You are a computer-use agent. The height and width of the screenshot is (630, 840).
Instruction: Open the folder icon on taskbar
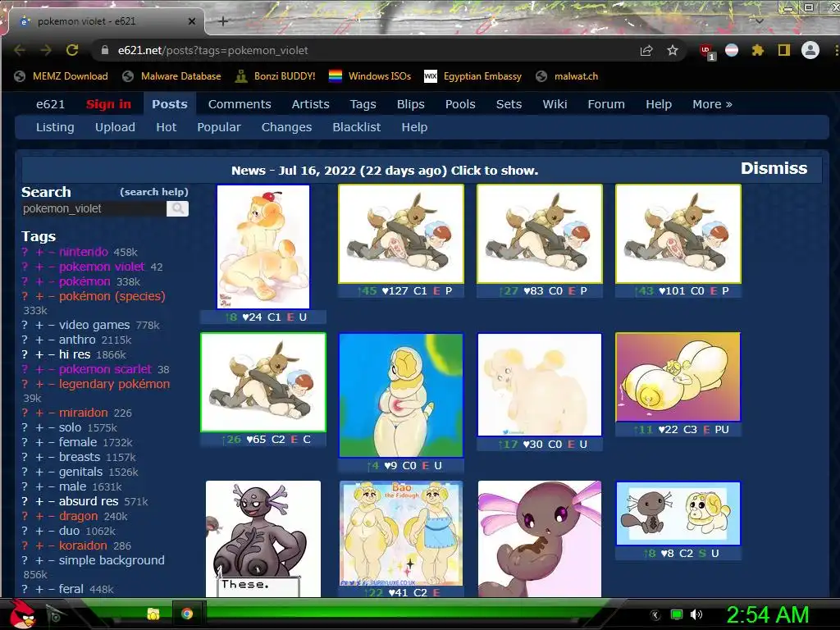click(x=153, y=614)
